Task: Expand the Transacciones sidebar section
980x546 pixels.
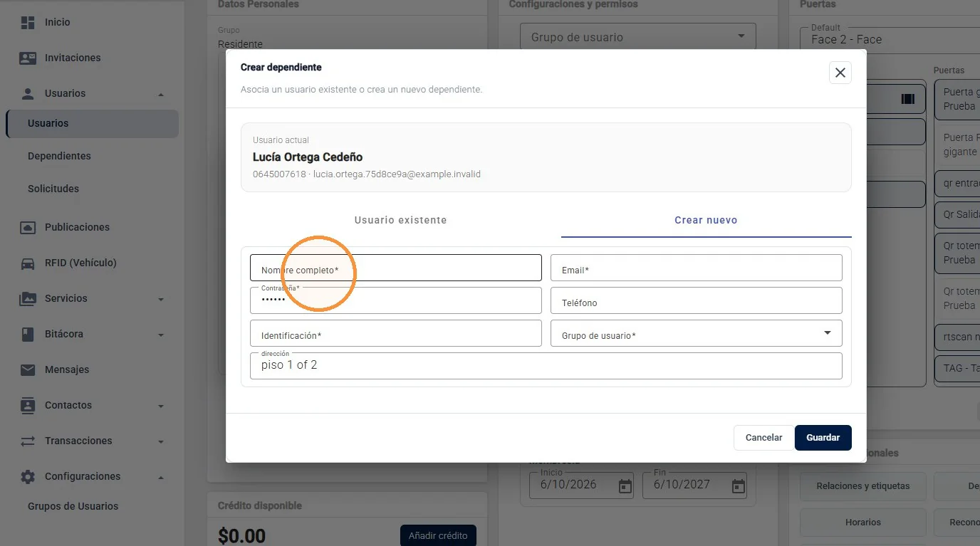Action: tap(161, 441)
